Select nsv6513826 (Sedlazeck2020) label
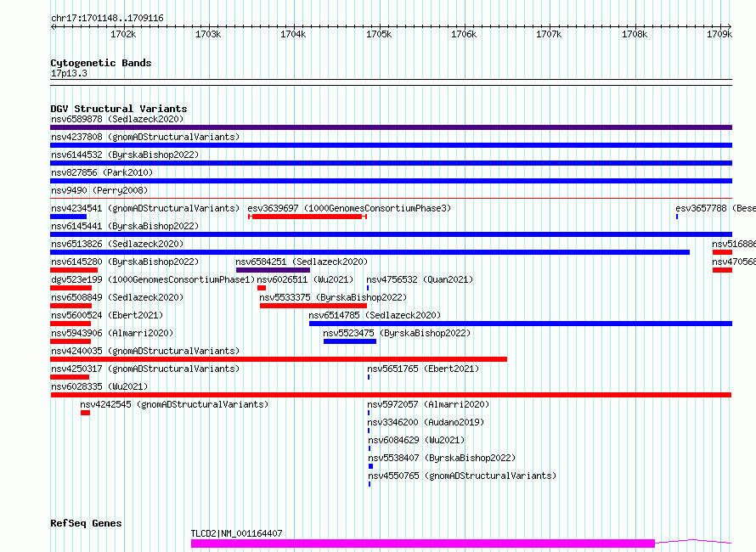 tap(117, 244)
